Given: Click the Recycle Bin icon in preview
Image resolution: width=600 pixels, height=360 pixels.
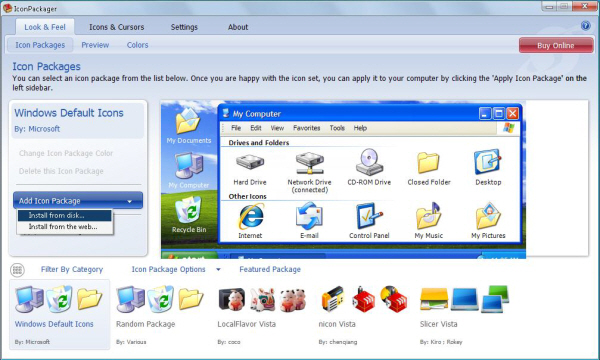Looking at the screenshot, I should point(188,210).
